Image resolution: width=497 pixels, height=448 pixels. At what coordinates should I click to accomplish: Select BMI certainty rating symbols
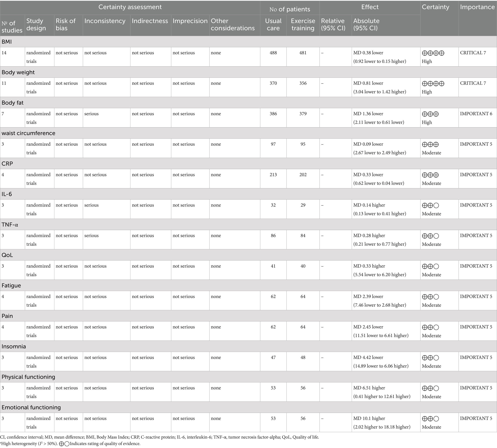(x=433, y=53)
